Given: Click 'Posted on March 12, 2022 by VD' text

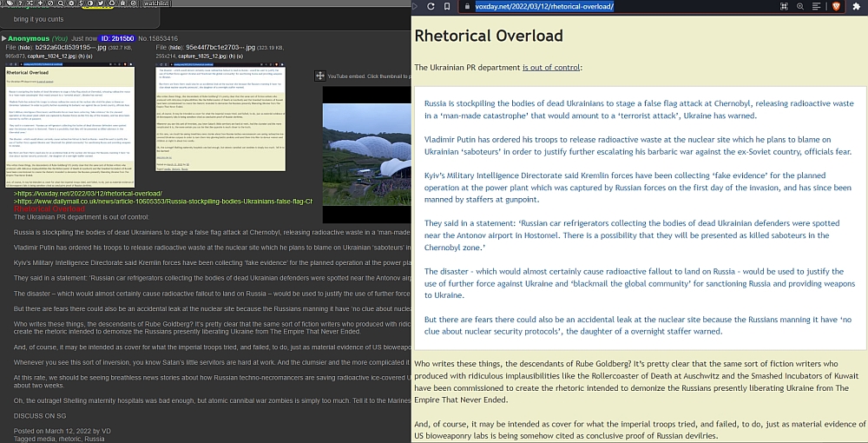Looking at the screenshot, I should tap(62, 431).
